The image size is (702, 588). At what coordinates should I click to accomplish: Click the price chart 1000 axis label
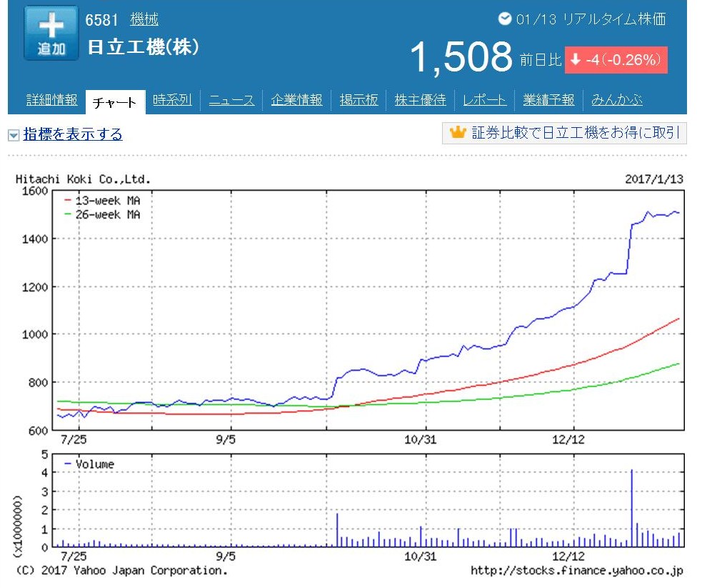click(x=35, y=334)
